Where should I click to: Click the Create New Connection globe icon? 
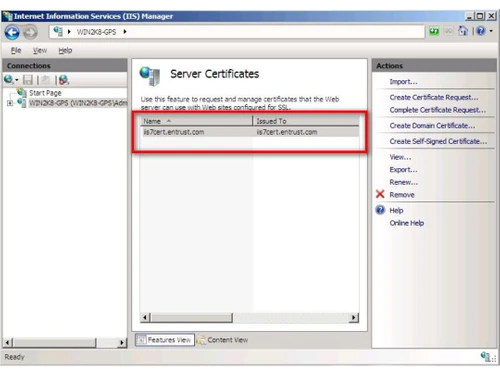(x=8, y=80)
